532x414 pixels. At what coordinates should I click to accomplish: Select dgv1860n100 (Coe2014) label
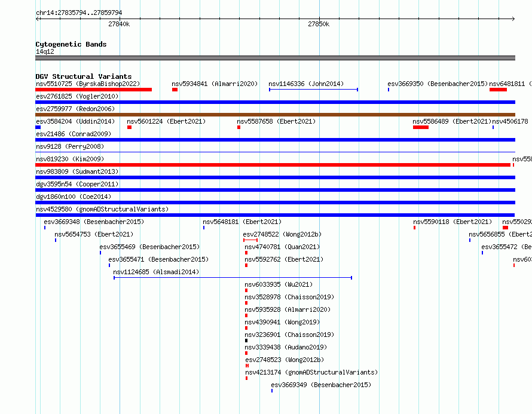tap(74, 197)
